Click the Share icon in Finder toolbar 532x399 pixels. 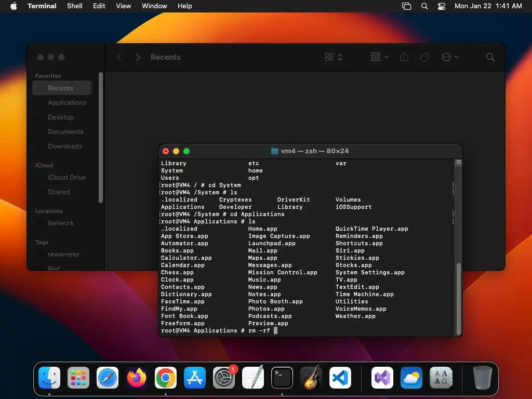pyautogui.click(x=404, y=57)
